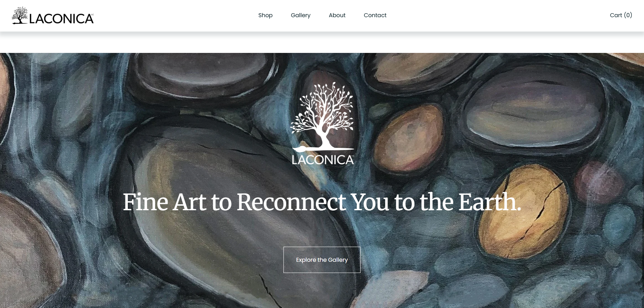Screen dimensions: 644x308
Task: Click the Explore the Gallery button
Action: (322, 260)
